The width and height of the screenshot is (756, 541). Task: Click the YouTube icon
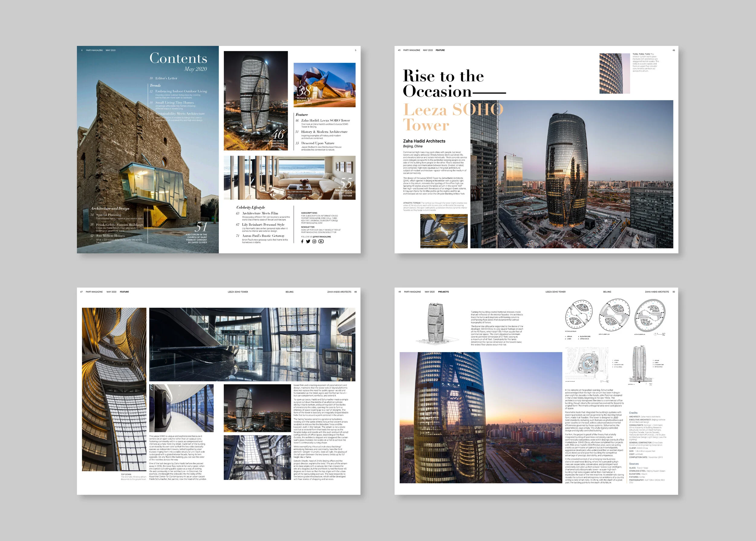coord(321,241)
